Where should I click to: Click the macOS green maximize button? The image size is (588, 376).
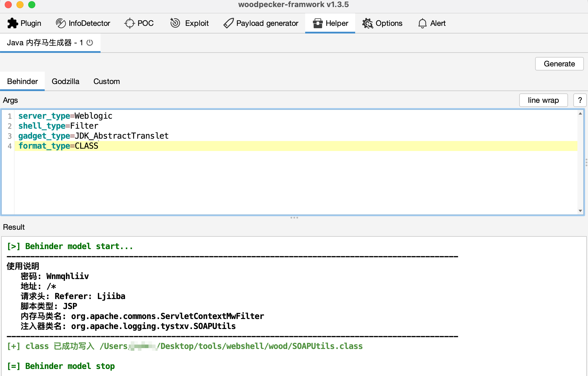(x=32, y=4)
